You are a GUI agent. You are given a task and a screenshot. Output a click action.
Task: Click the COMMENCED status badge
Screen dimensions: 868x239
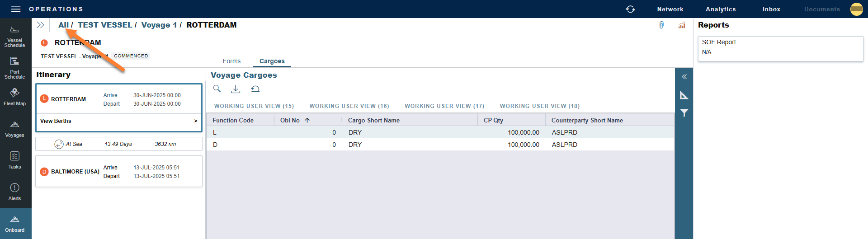pos(131,56)
